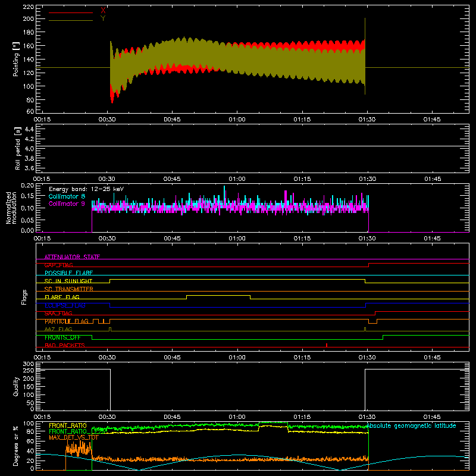Click the 01:15 time tick under Flags plot

302,358
